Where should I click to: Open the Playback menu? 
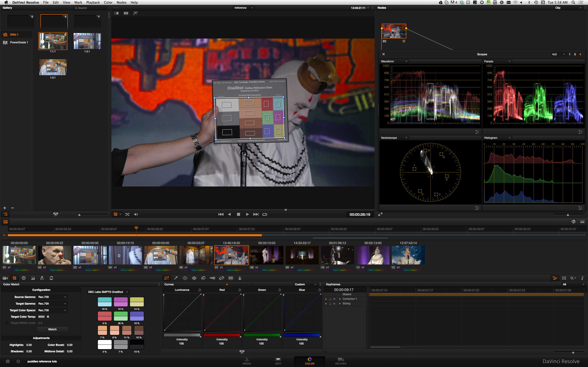tap(93, 3)
